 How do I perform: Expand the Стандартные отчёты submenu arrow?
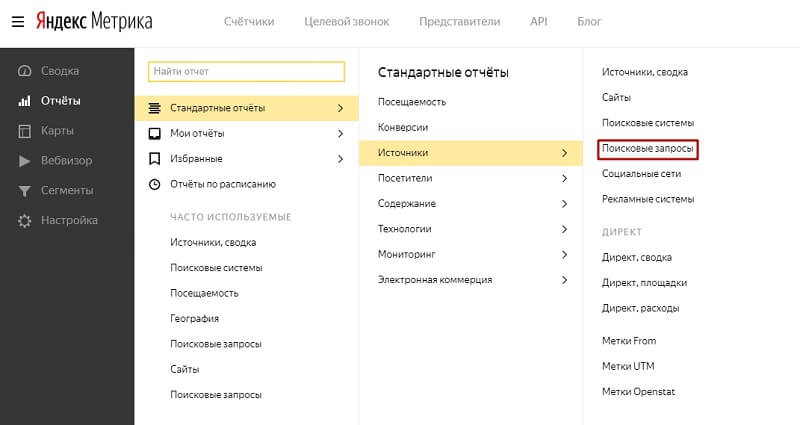pyautogui.click(x=340, y=108)
